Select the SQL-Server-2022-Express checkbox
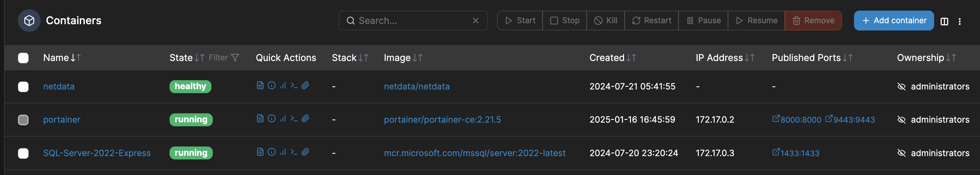 click(23, 153)
